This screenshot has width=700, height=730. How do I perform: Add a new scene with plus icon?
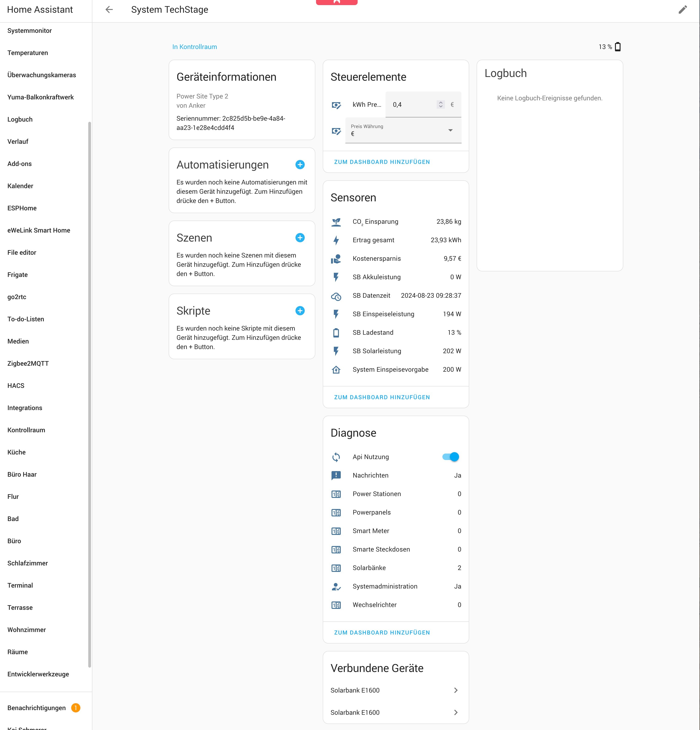pyautogui.click(x=300, y=238)
